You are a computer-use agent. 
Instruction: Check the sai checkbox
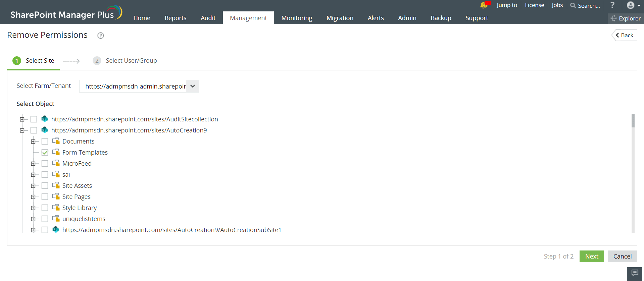pyautogui.click(x=45, y=174)
